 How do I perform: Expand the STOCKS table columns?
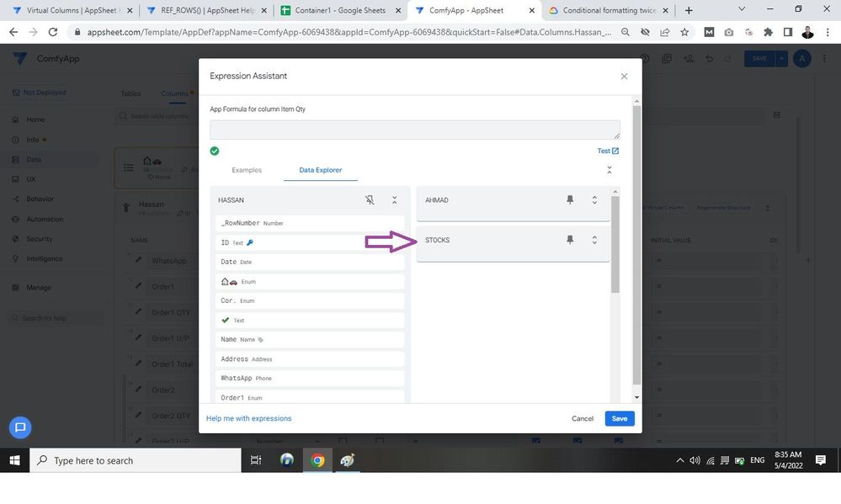click(x=594, y=240)
